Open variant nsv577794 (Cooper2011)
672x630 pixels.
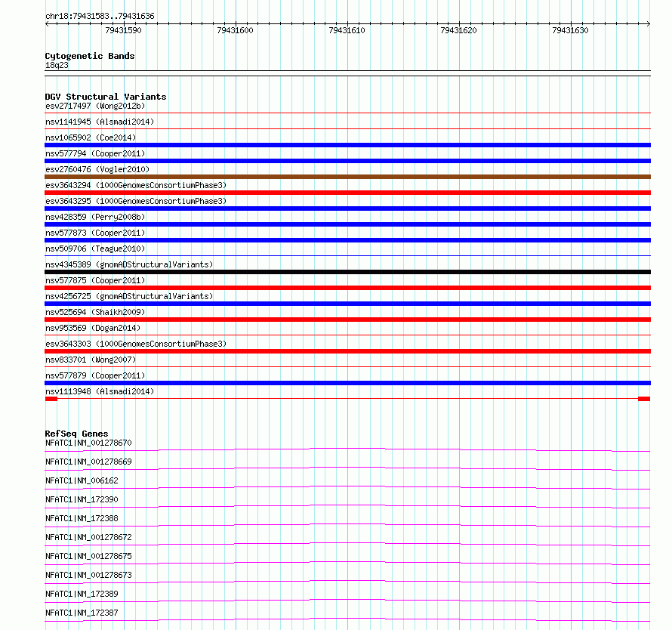click(x=95, y=153)
